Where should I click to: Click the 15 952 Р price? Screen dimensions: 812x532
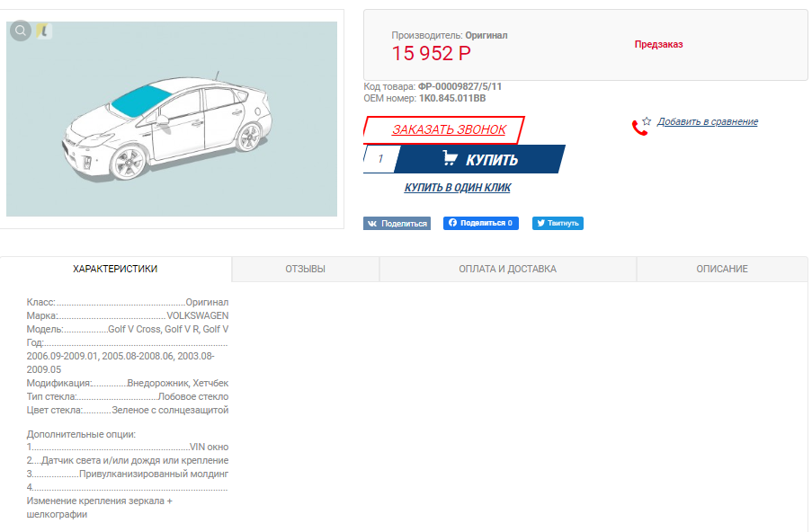(x=431, y=53)
